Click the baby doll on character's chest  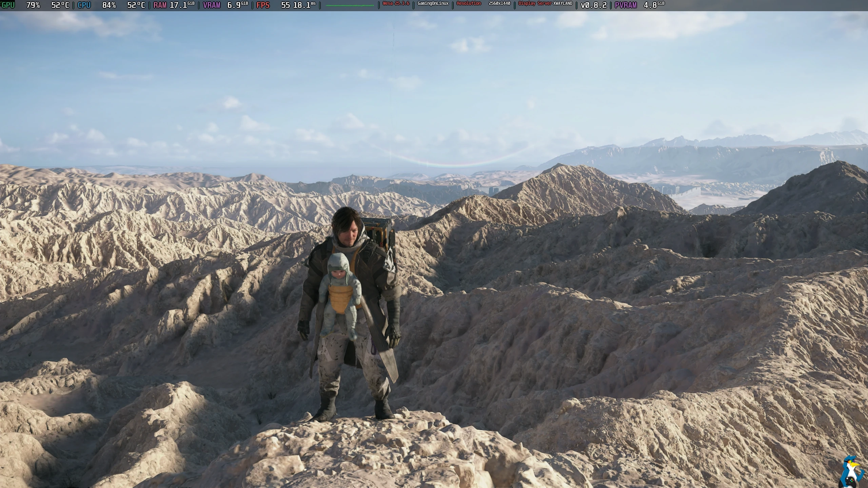[339, 291]
